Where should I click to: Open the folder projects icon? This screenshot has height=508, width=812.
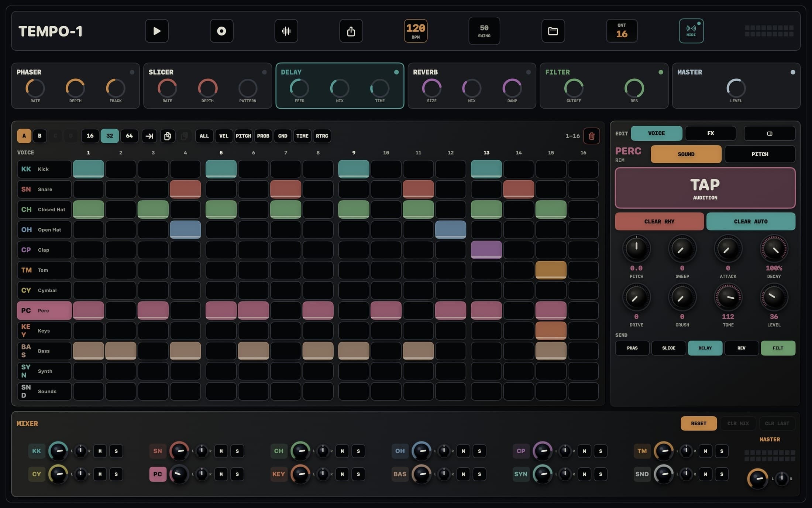click(x=553, y=31)
